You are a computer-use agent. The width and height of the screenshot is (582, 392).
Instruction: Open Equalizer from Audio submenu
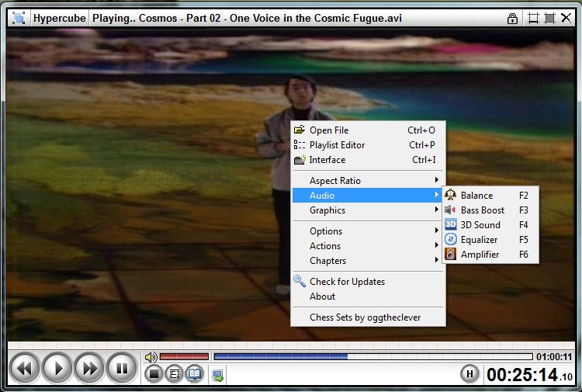(490, 240)
